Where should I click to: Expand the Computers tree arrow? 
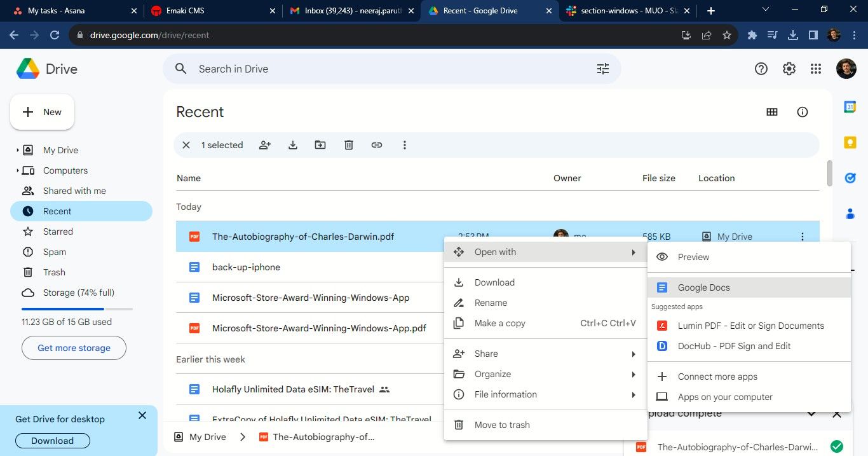tap(17, 171)
